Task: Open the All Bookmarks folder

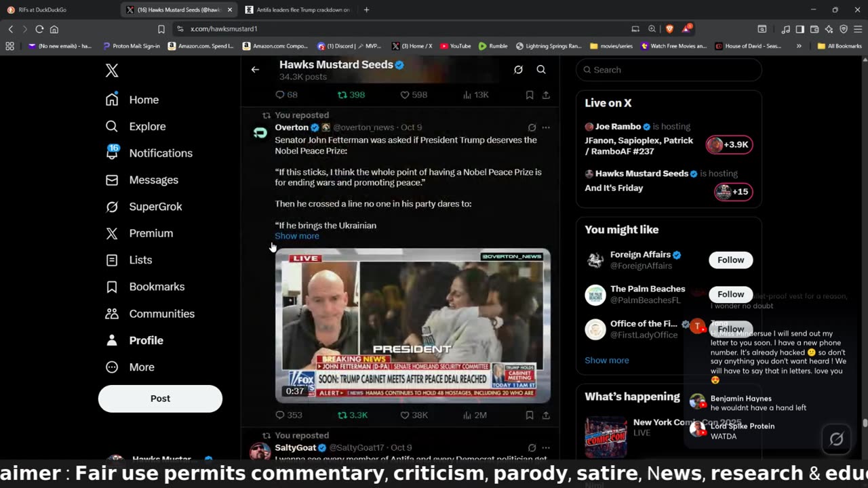Action: (840, 46)
